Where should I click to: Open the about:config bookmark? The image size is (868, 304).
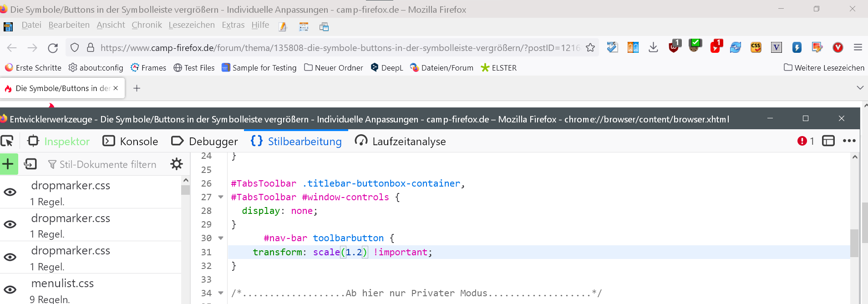(x=96, y=68)
